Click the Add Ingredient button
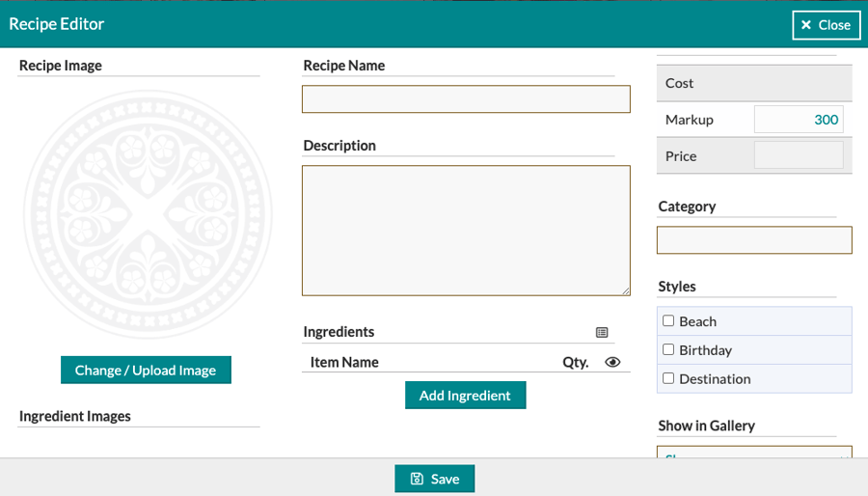 pyautogui.click(x=465, y=396)
